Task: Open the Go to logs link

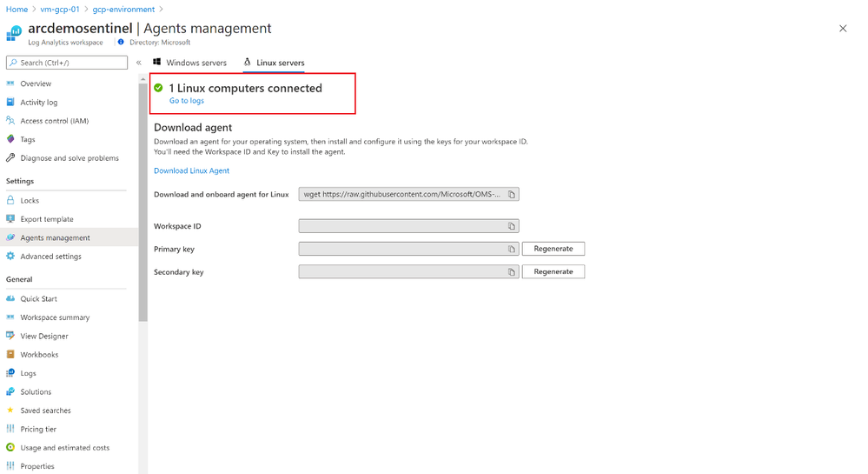Action: point(187,101)
